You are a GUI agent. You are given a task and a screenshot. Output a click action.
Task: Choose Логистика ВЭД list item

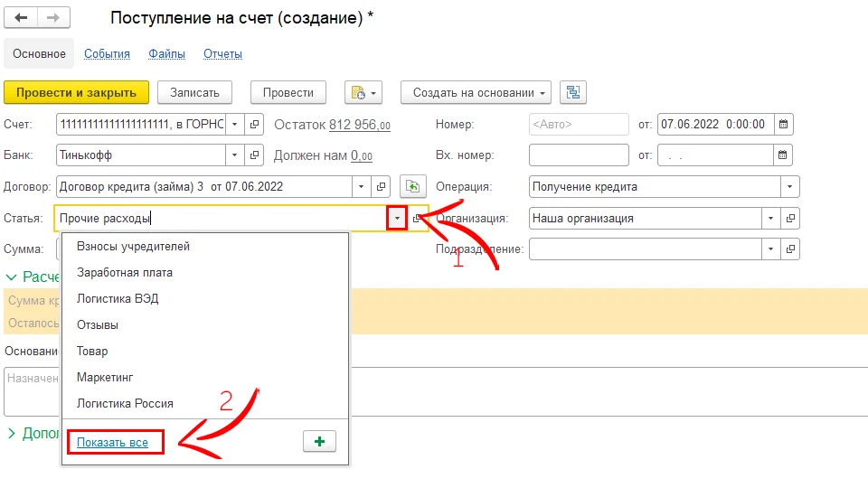click(118, 298)
